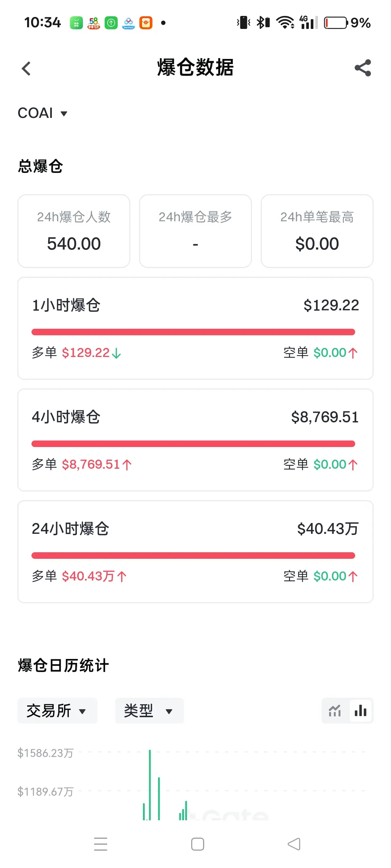Open the 24h爆仓人数 card

click(x=74, y=231)
